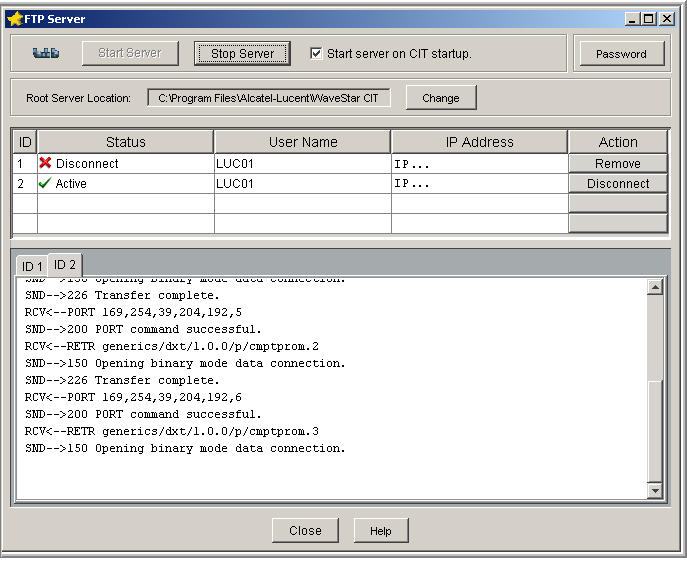Select the ID 2 log tab
This screenshot has height=561, width=687.
coord(65,264)
